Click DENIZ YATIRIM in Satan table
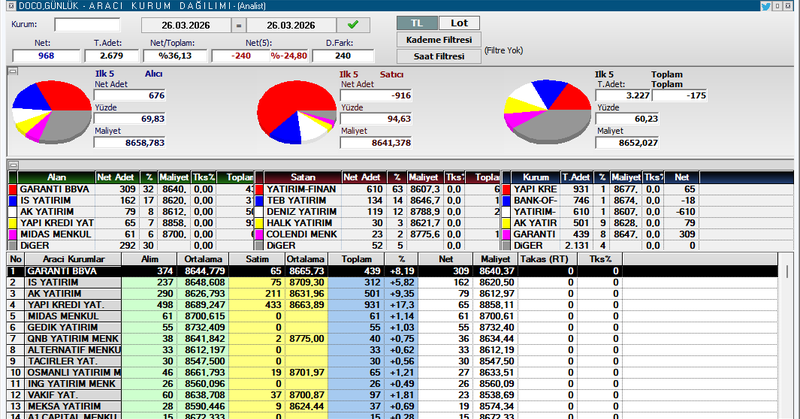 click(x=302, y=212)
